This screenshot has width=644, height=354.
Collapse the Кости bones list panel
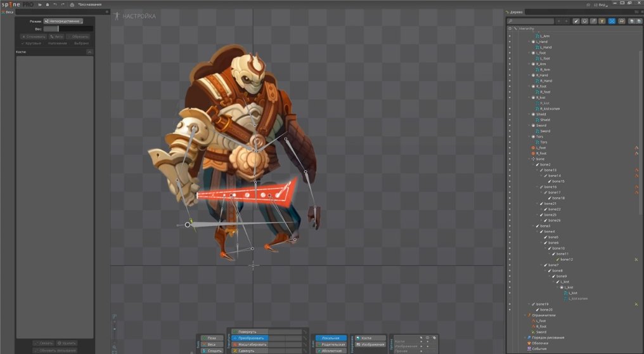[x=89, y=52]
